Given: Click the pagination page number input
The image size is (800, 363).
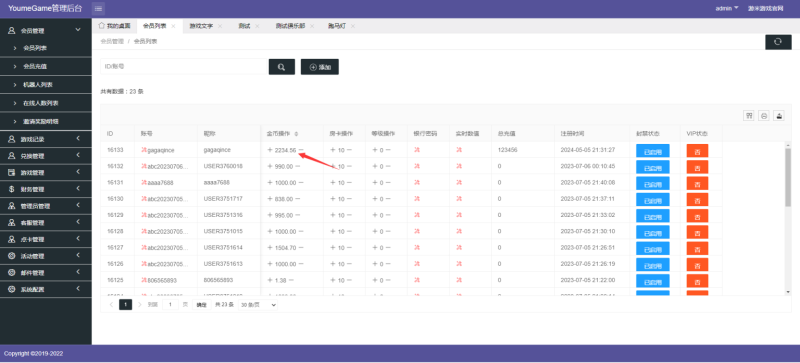Looking at the screenshot, I should point(170,305).
